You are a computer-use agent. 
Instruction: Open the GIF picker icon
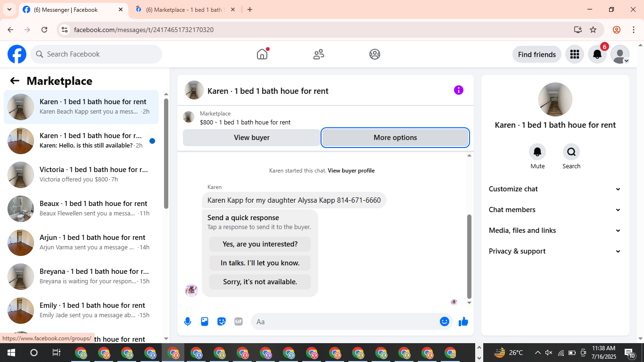239,321
